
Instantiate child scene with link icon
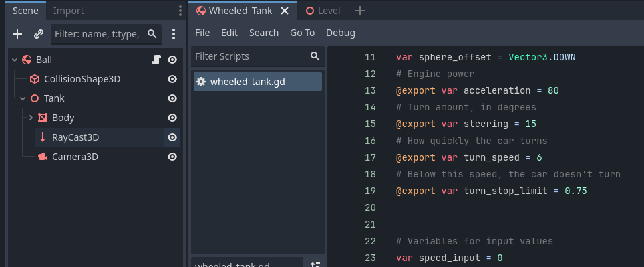click(39, 34)
